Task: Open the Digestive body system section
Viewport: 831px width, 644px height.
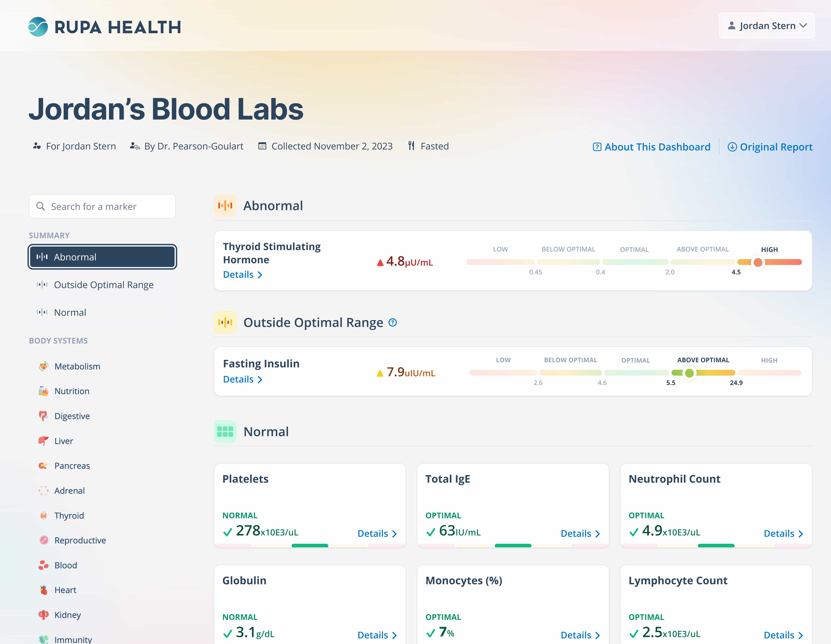Action: coord(72,416)
